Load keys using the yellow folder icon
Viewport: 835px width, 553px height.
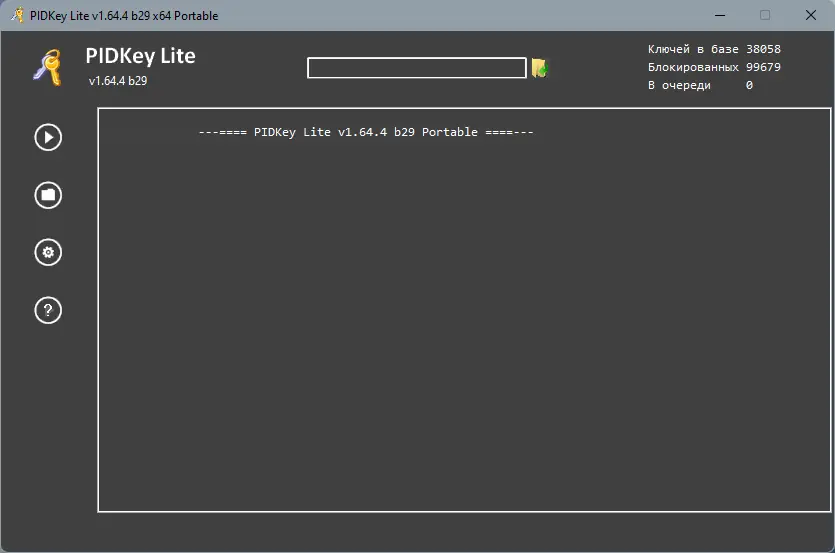539,68
